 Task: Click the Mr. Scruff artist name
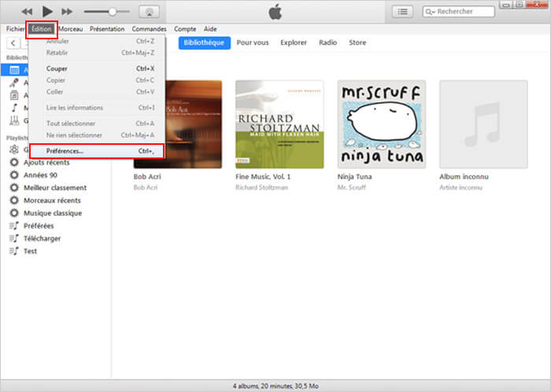351,187
